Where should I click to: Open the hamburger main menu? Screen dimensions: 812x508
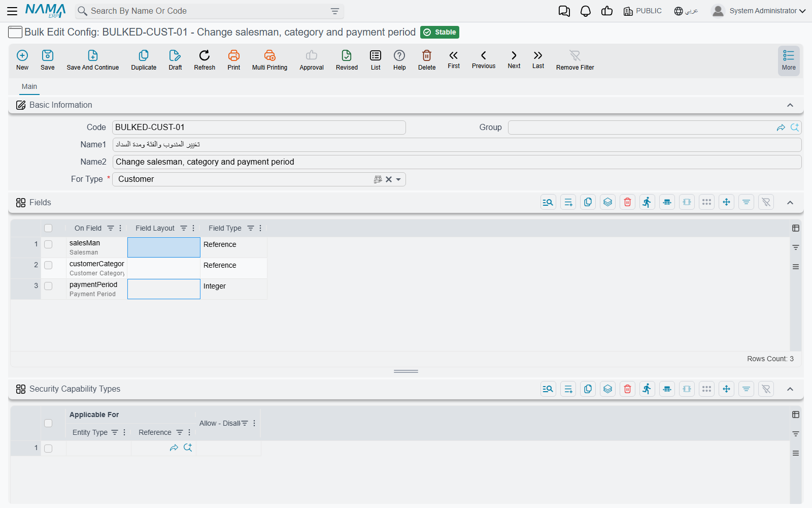tap(12, 11)
